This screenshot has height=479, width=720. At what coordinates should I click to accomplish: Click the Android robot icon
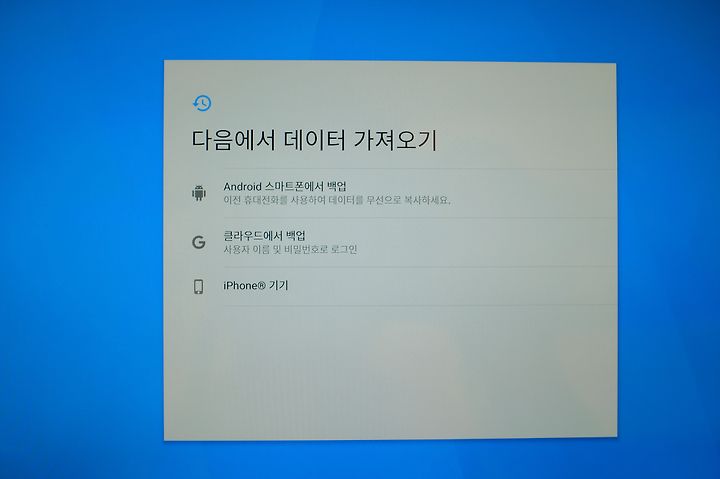point(199,193)
